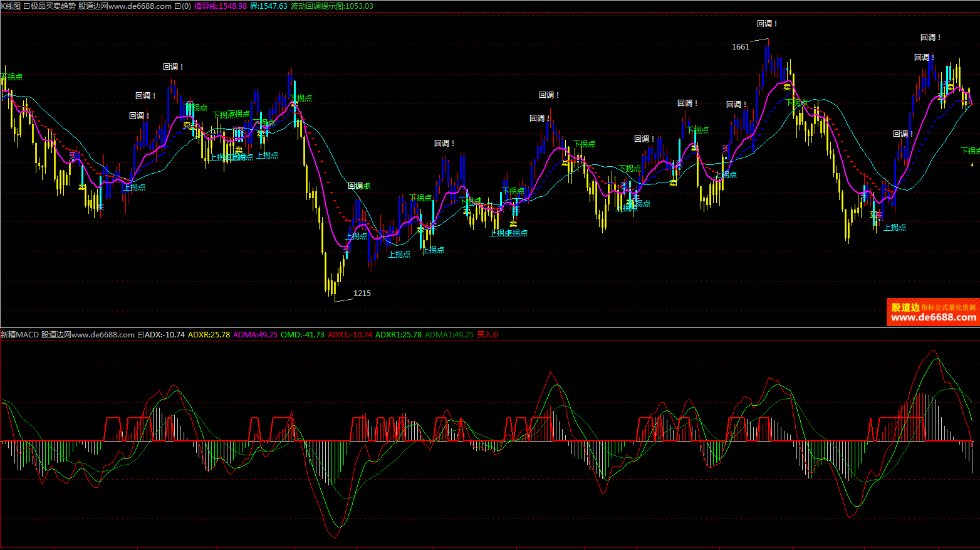Click the magenta 指导线:1548.98 legend value
980x550 pixels.
click(221, 6)
